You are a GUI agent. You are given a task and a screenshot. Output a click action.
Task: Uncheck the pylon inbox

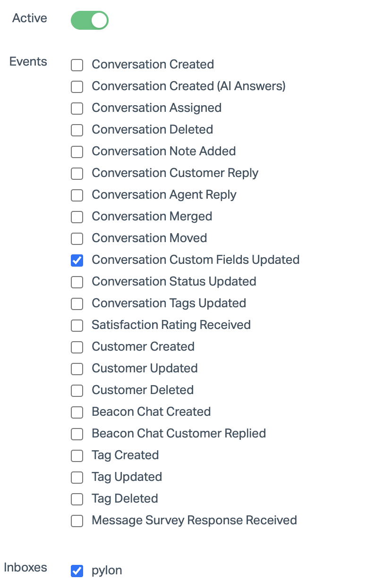click(x=77, y=571)
